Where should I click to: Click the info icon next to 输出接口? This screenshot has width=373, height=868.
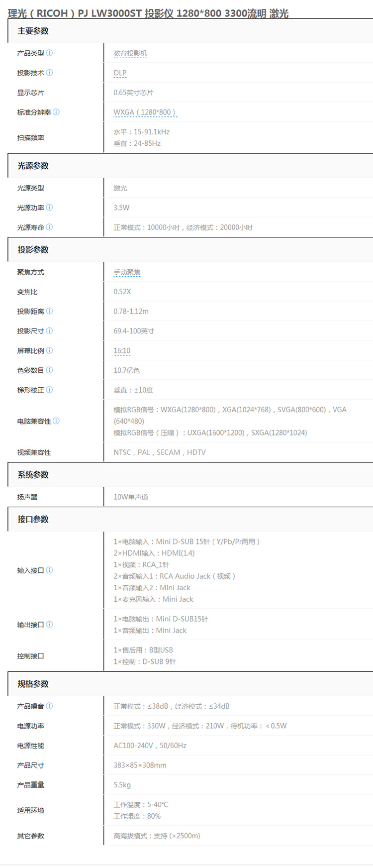pos(49,624)
